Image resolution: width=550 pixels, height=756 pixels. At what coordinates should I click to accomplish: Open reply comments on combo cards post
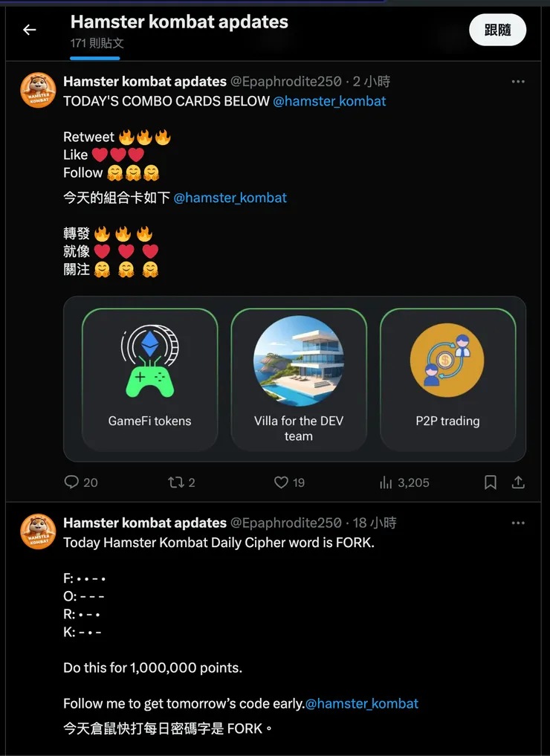click(x=72, y=482)
